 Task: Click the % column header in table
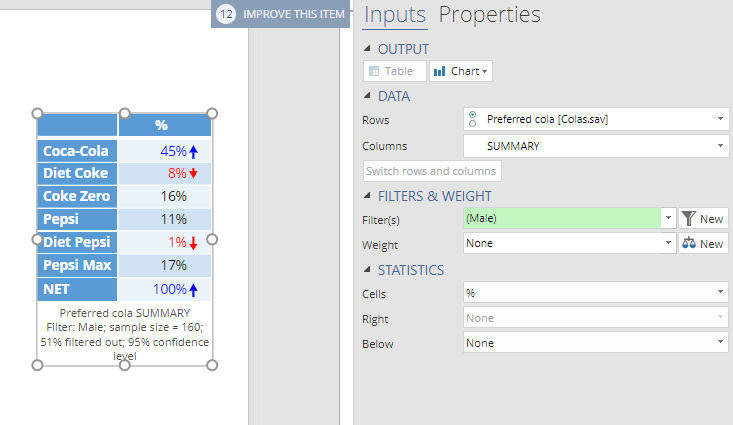pos(165,125)
